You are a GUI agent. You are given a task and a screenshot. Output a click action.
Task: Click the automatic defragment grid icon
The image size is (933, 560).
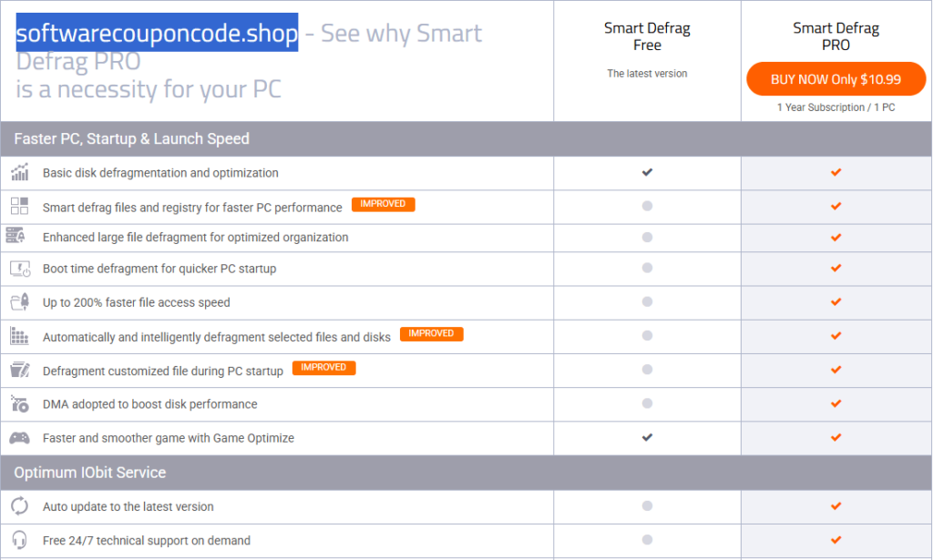click(x=20, y=336)
